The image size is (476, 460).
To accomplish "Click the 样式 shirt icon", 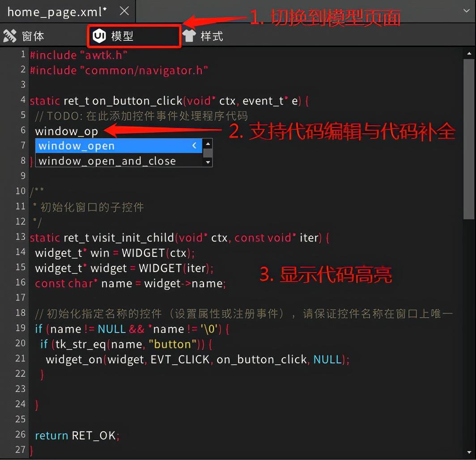I will coord(188,35).
